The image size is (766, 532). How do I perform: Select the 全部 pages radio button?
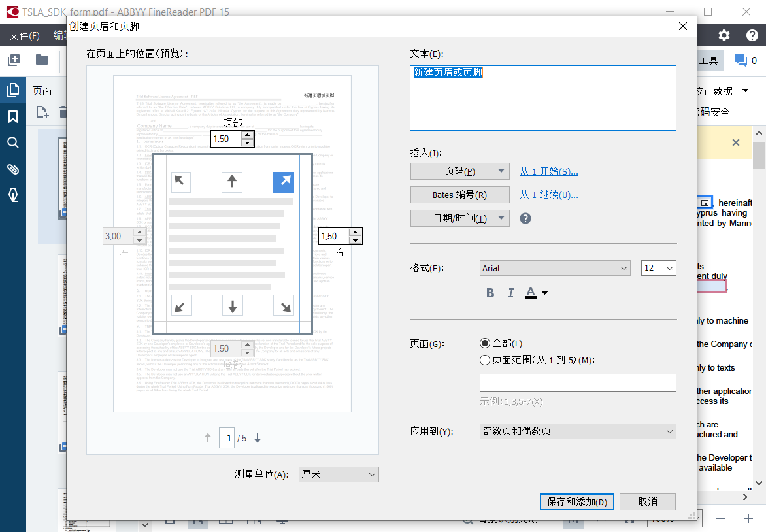485,343
